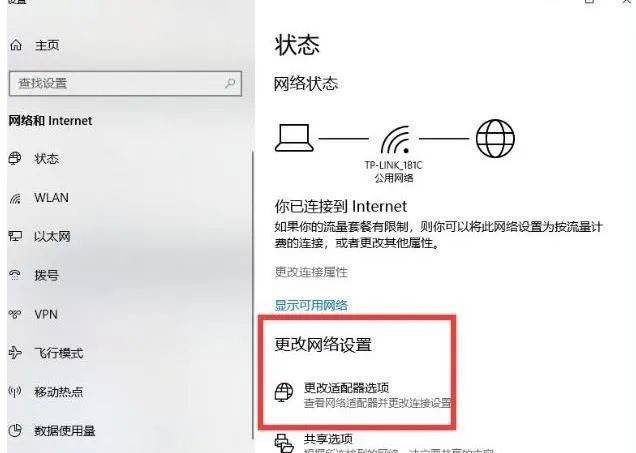Viewport: 636px width, 453px height.
Task: Click the Home icon next to 主页
Action: (x=16, y=45)
